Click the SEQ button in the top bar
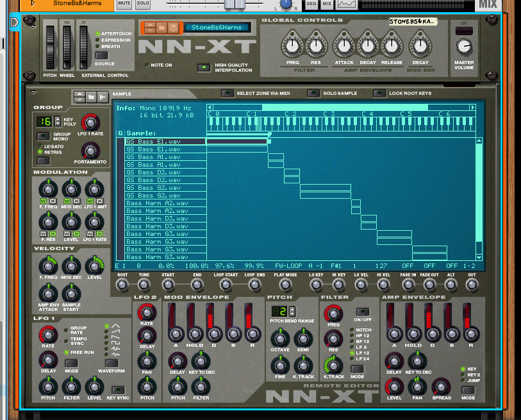This screenshot has height=420, width=521. pos(311,4)
